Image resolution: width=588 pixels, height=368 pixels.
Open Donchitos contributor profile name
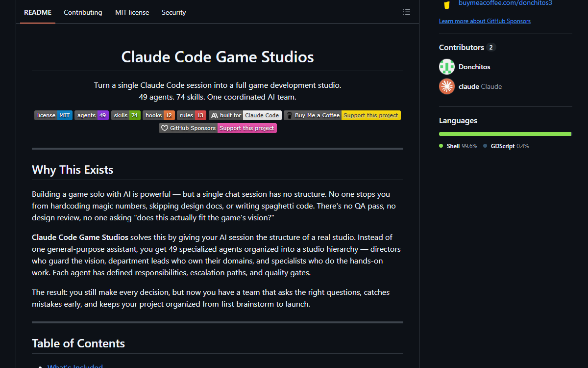coord(474,67)
